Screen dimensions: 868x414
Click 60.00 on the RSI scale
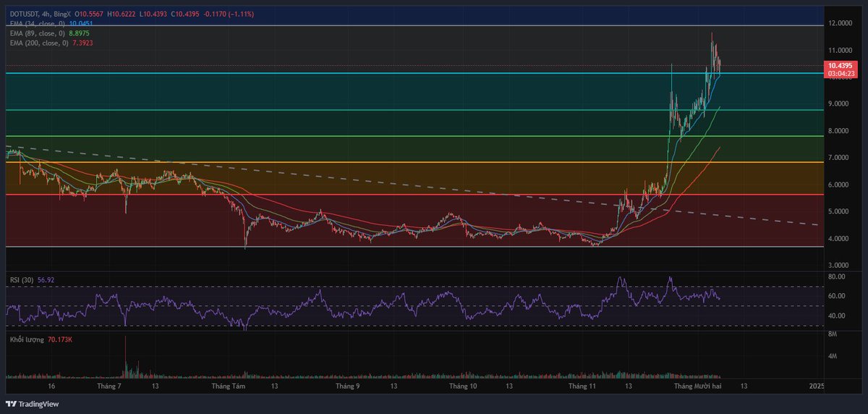pyautogui.click(x=837, y=296)
